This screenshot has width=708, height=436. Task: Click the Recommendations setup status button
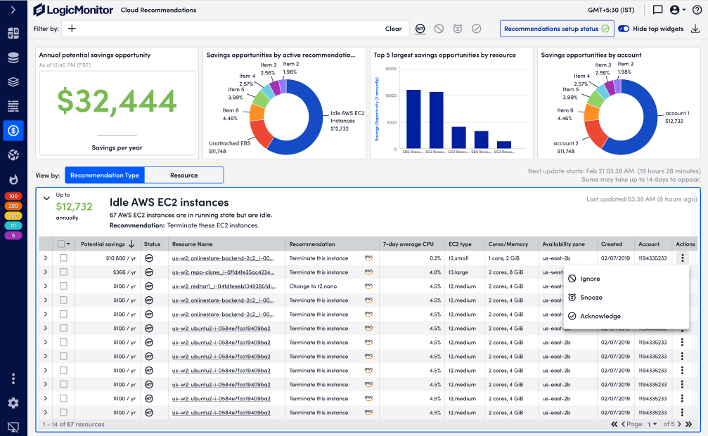pos(551,30)
